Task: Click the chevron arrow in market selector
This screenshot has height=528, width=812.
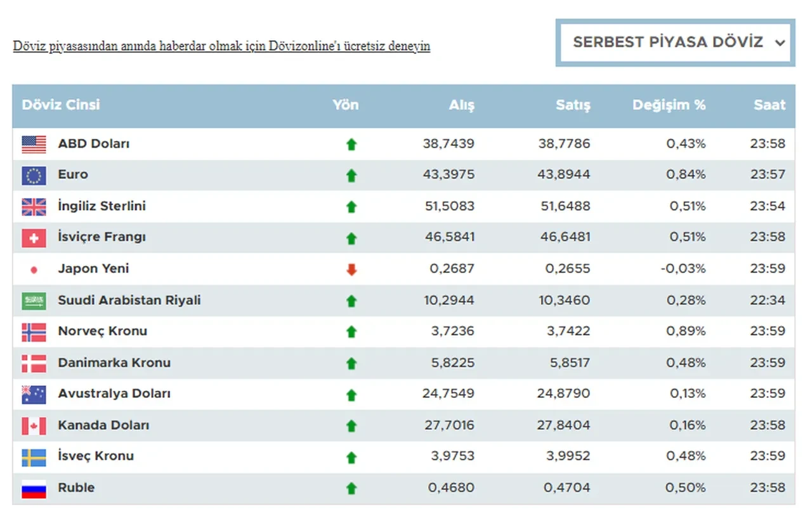Action: point(780,43)
